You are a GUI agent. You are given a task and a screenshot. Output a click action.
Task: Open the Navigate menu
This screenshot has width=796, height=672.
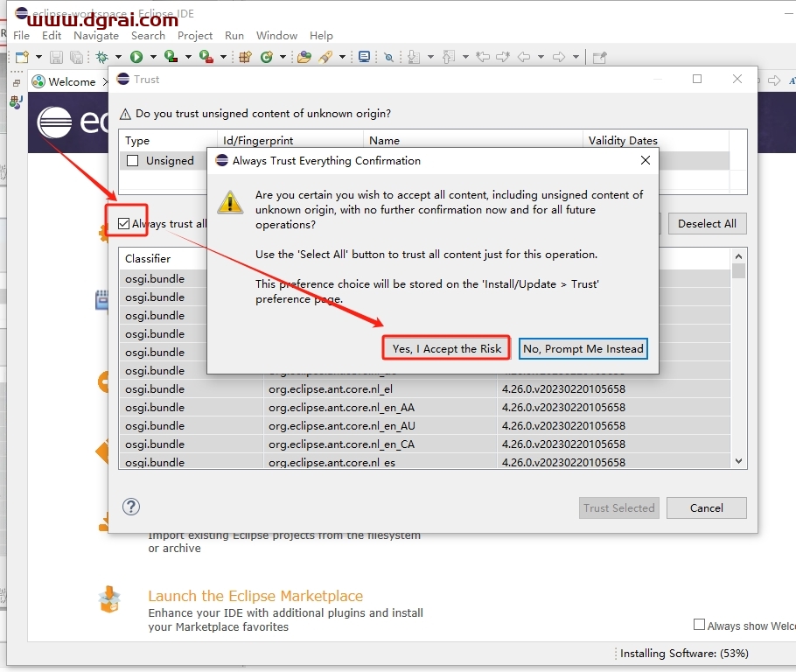click(96, 36)
